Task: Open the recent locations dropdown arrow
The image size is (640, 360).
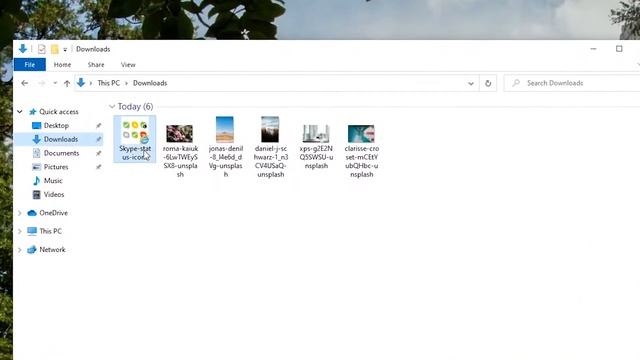Action: pos(55,83)
